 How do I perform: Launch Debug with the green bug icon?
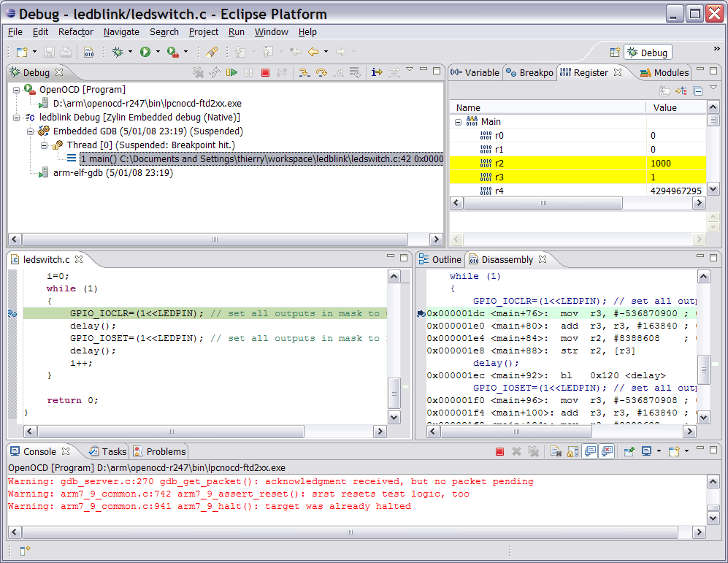[118, 52]
